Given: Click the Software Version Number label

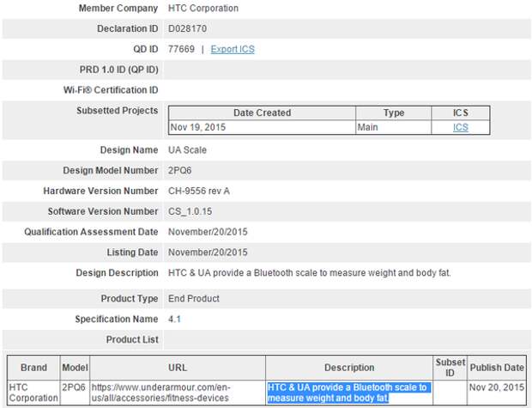Looking at the screenshot, I should [x=103, y=211].
